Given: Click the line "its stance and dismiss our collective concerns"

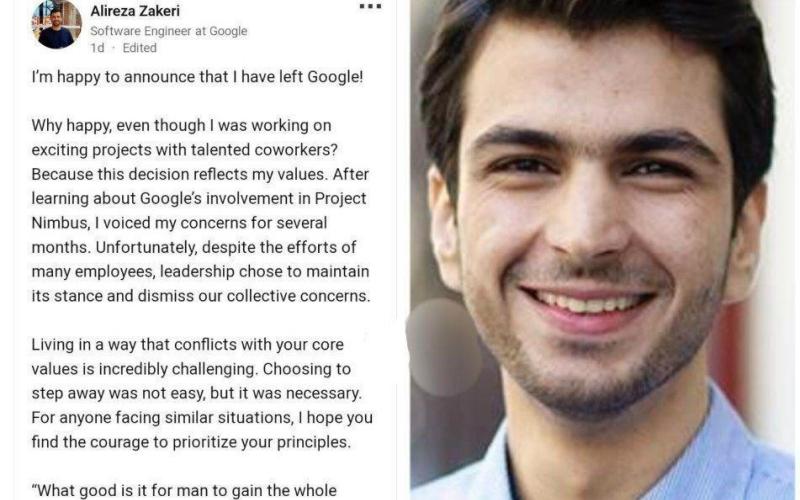Looking at the screenshot, I should (x=201, y=295).
